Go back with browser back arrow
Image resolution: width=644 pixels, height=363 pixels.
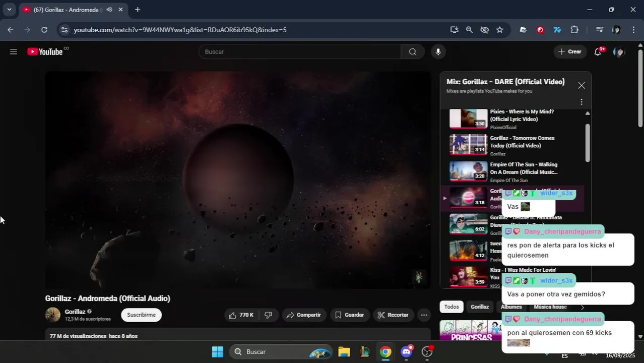click(11, 30)
